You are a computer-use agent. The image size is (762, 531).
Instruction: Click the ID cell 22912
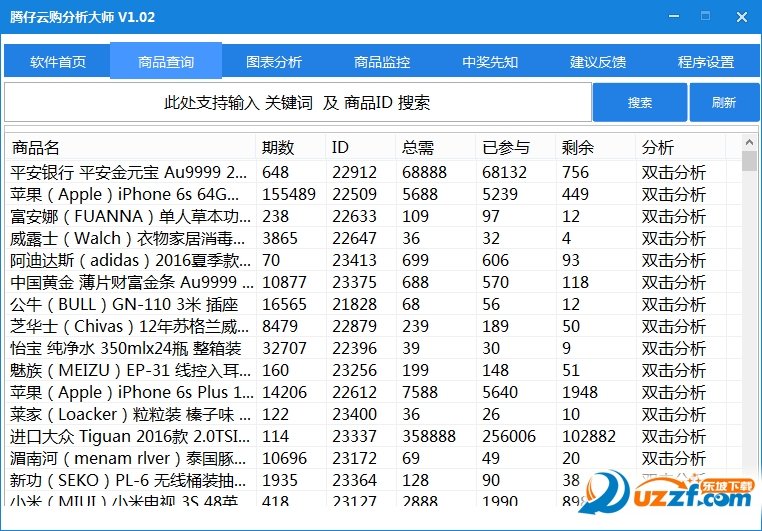pos(354,172)
